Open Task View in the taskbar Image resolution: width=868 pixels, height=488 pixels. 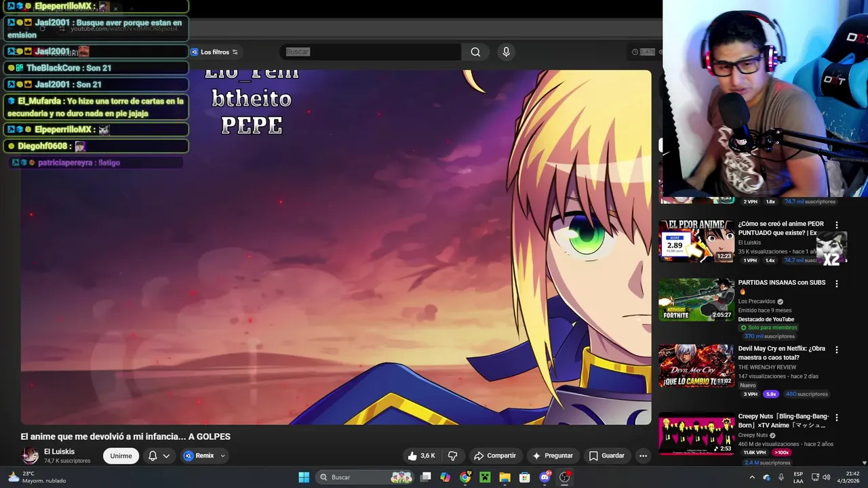426,477
